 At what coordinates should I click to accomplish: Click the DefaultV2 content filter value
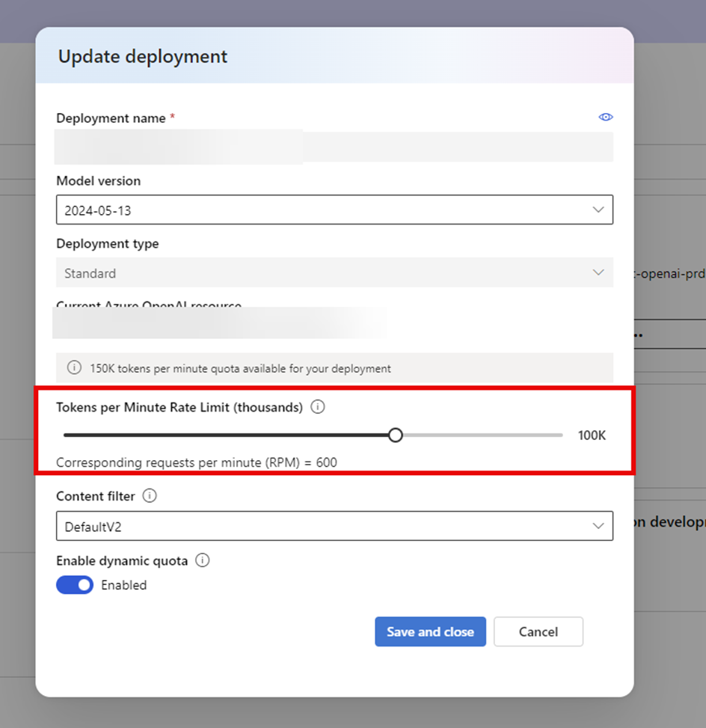click(x=93, y=527)
